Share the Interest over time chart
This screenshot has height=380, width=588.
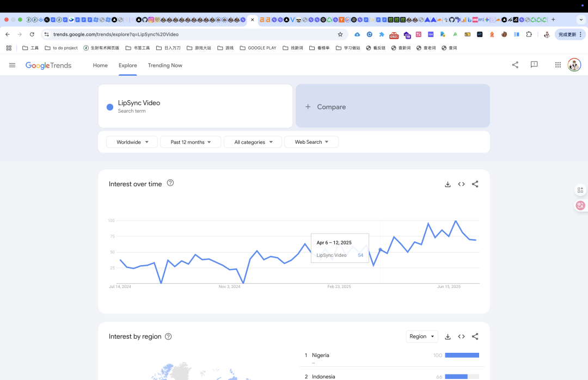point(475,184)
